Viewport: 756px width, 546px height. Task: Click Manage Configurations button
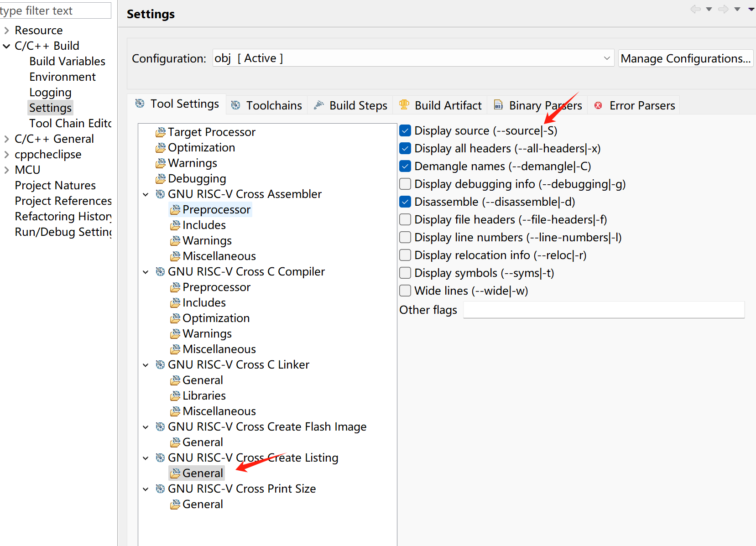[x=685, y=58]
